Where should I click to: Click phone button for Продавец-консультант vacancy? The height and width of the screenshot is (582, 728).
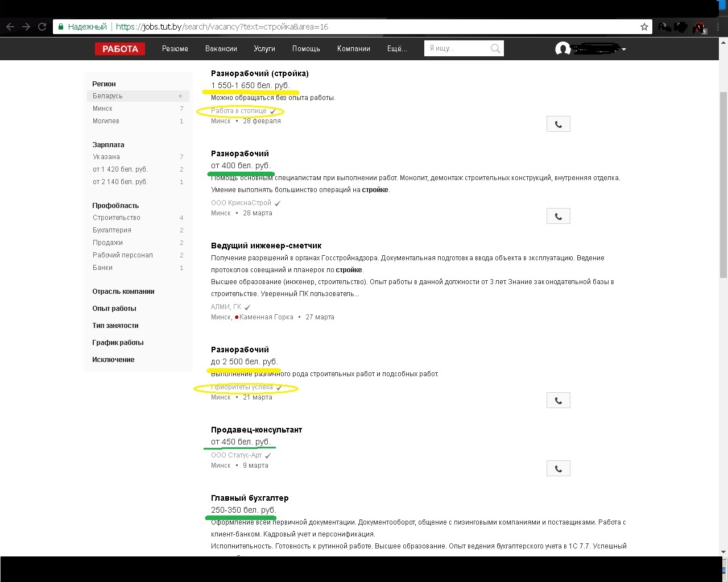(558, 469)
